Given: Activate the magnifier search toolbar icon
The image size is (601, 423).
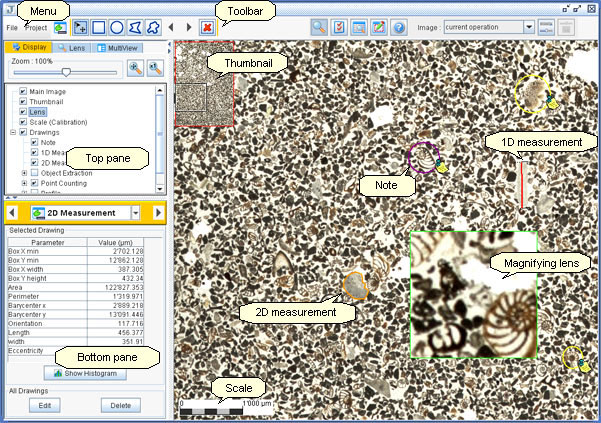Looking at the screenshot, I should tap(319, 28).
